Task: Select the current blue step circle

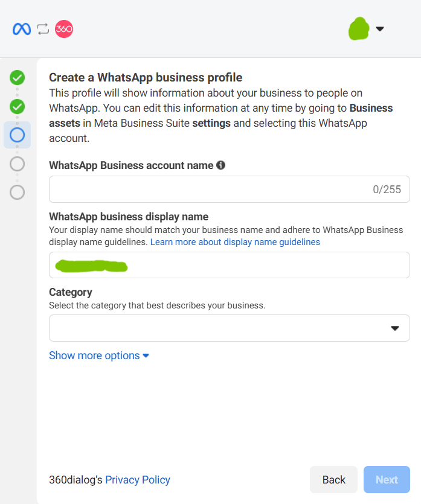Action: 17,135
